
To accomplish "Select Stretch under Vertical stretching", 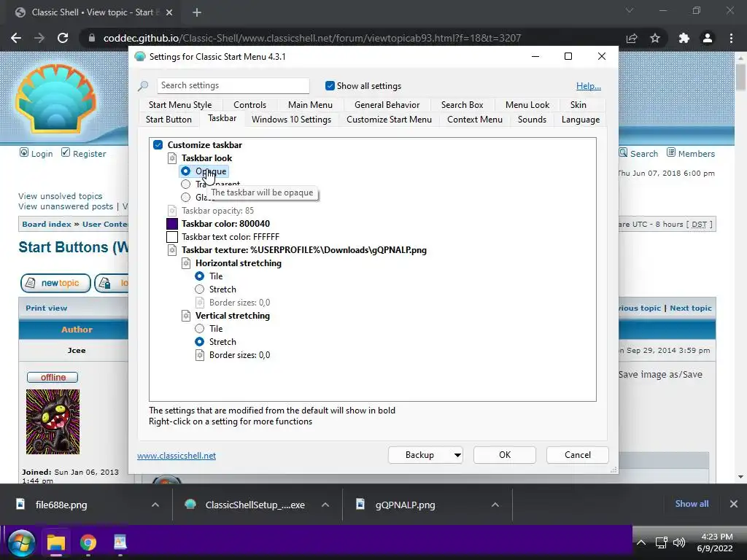I will click(200, 342).
